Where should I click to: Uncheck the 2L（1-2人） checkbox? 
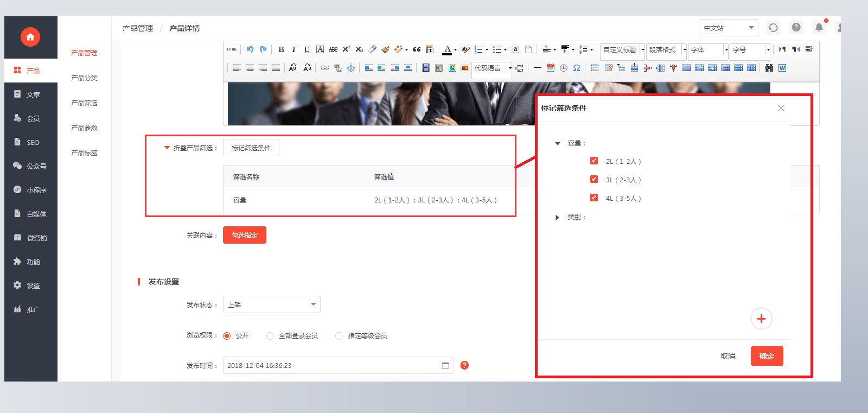click(x=594, y=161)
